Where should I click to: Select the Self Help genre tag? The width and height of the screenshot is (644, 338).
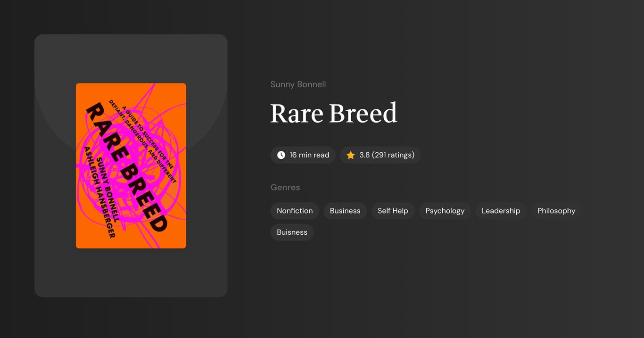(393, 211)
